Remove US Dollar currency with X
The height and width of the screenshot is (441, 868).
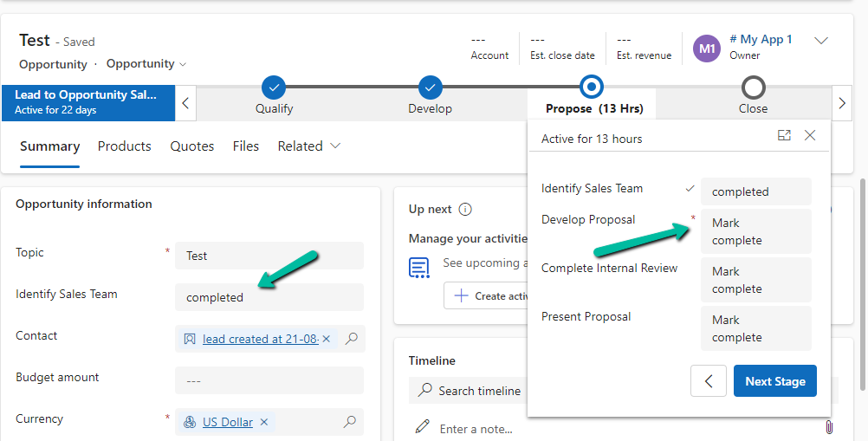pos(264,422)
